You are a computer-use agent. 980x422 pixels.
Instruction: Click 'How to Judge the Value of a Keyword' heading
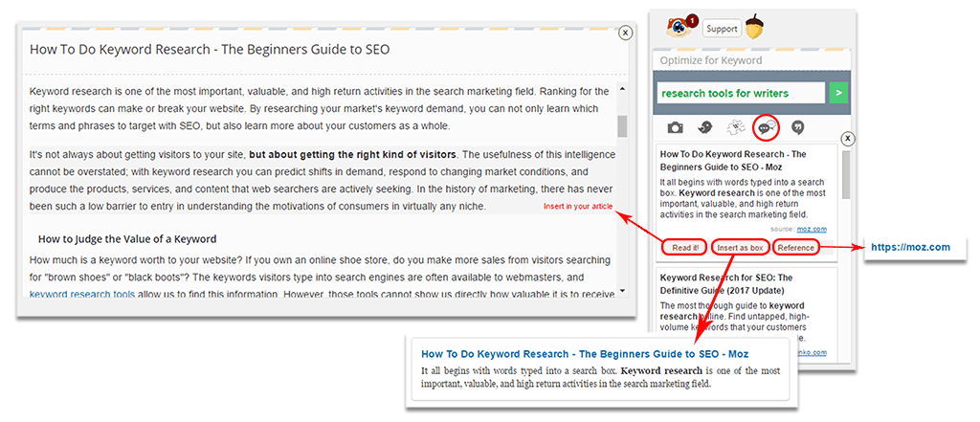(127, 238)
